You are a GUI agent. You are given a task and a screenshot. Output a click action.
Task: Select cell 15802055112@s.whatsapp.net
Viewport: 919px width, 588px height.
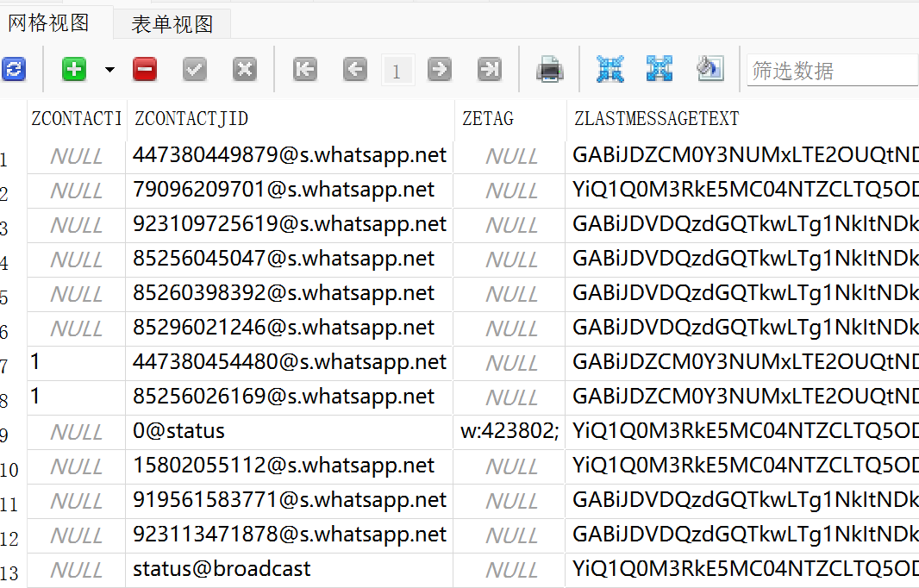point(289,466)
